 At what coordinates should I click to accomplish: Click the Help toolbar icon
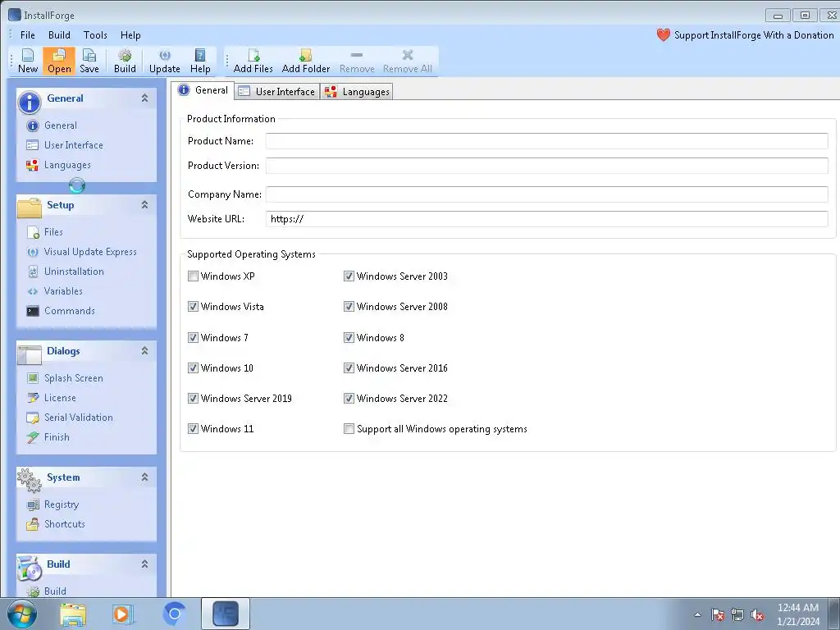pos(200,61)
